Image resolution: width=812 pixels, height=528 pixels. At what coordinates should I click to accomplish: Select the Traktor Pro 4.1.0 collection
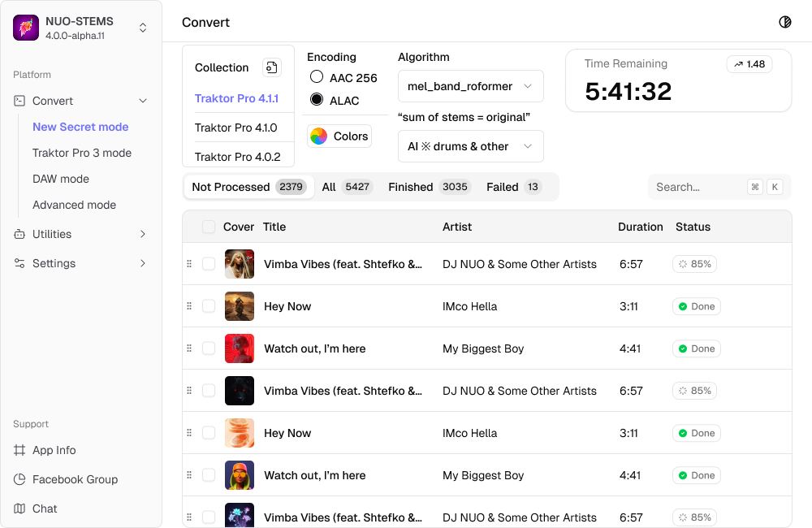[238, 128]
